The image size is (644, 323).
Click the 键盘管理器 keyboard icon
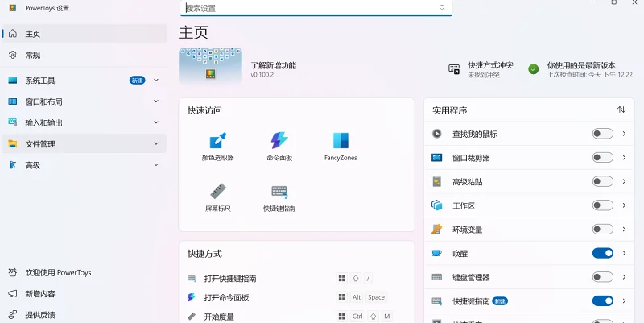[x=436, y=277]
